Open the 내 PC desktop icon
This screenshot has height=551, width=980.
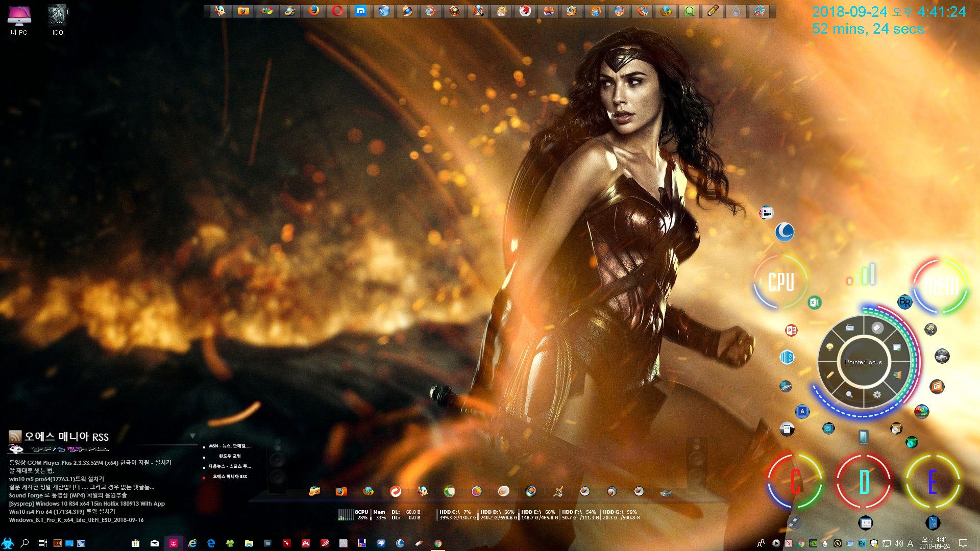[19, 20]
